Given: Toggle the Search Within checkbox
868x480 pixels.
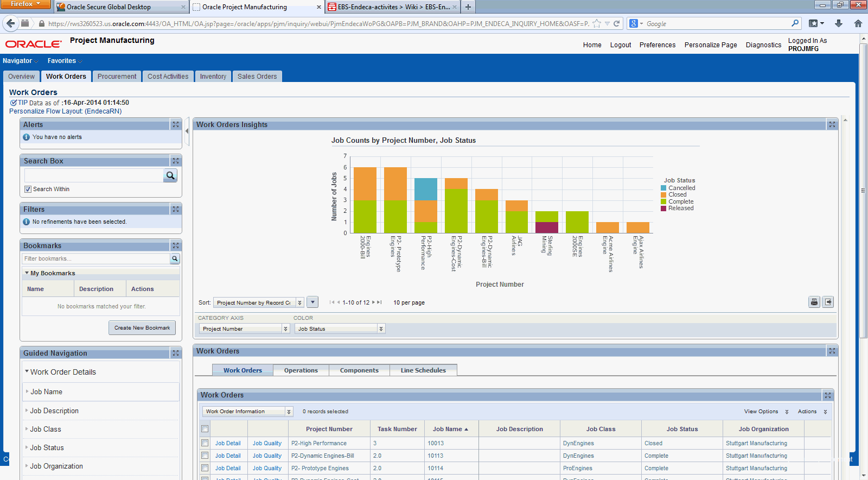Looking at the screenshot, I should [x=28, y=189].
